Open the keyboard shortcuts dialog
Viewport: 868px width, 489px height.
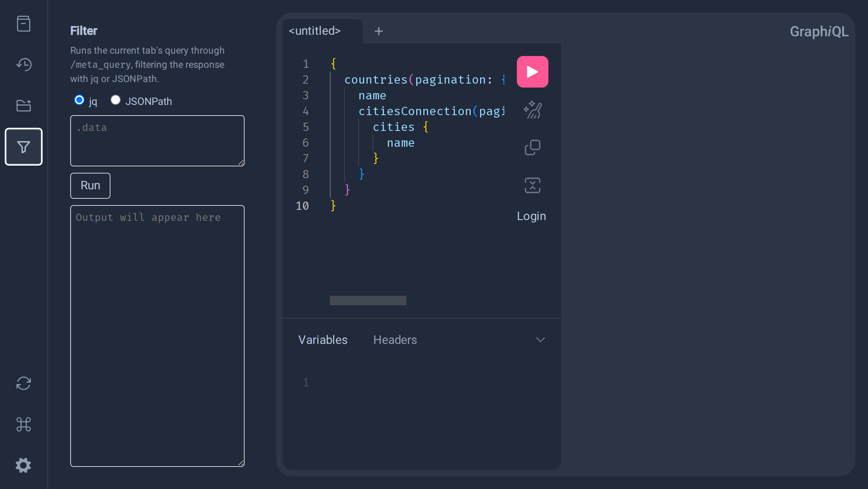tap(24, 424)
